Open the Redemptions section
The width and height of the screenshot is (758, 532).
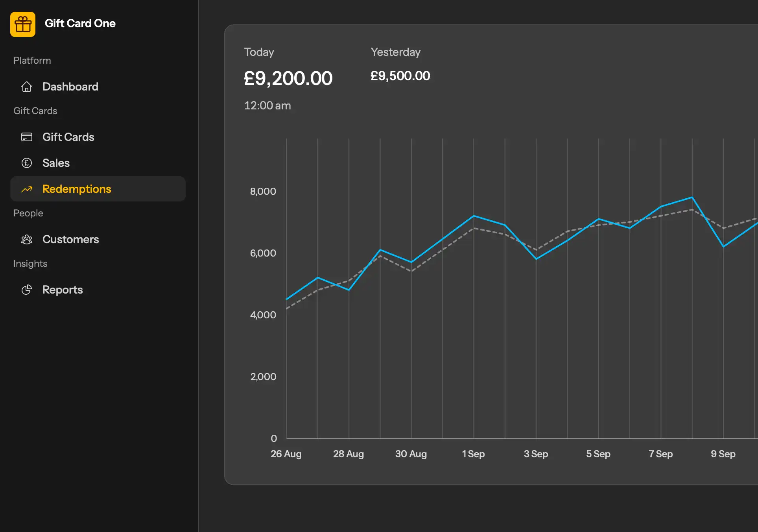pos(77,189)
